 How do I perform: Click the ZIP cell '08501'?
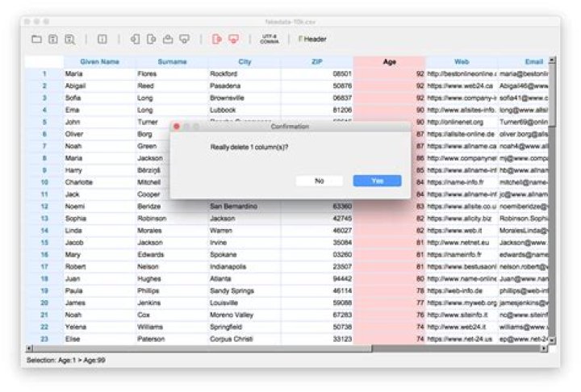(317, 73)
